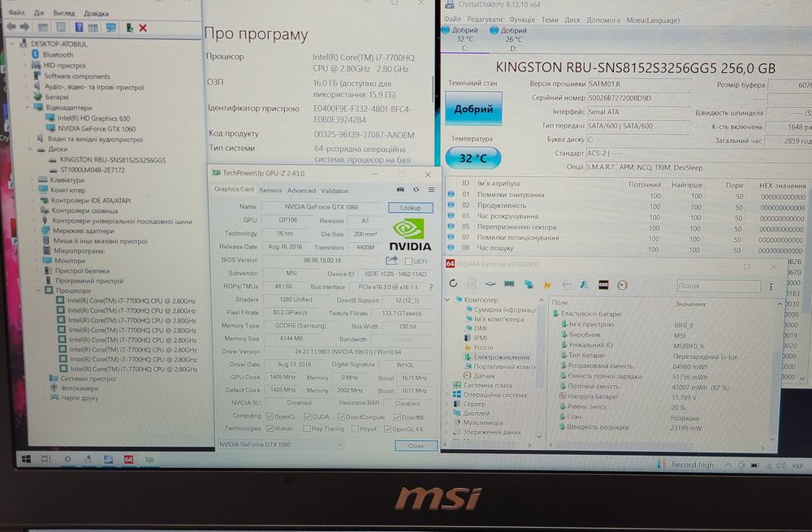This screenshot has height=532, width=812.
Task: Click the AIDA64 network computers icon
Action: (529, 284)
